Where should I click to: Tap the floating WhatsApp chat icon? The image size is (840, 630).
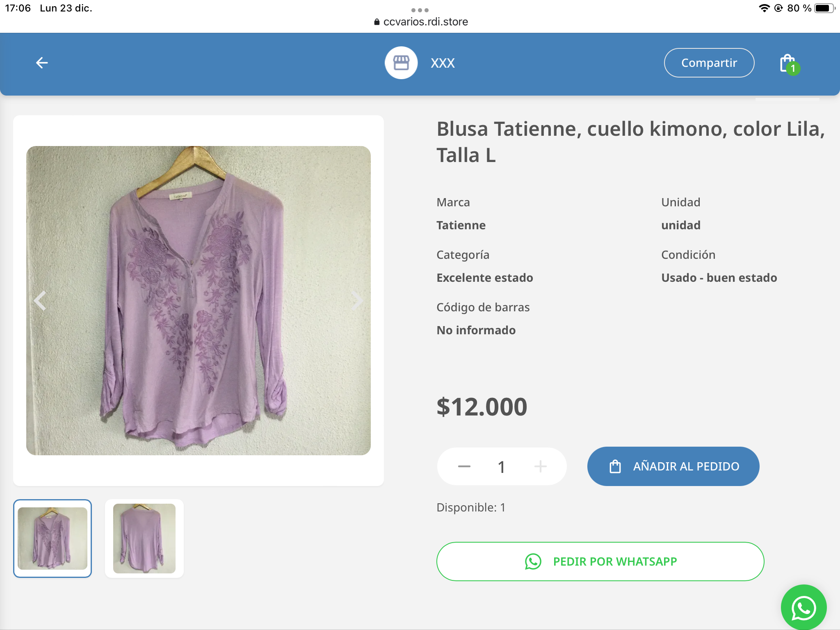click(803, 607)
